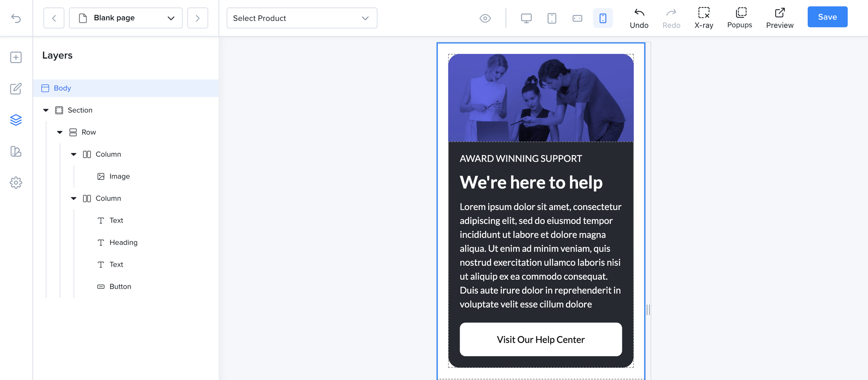Save the page
868x380 pixels.
828,17
